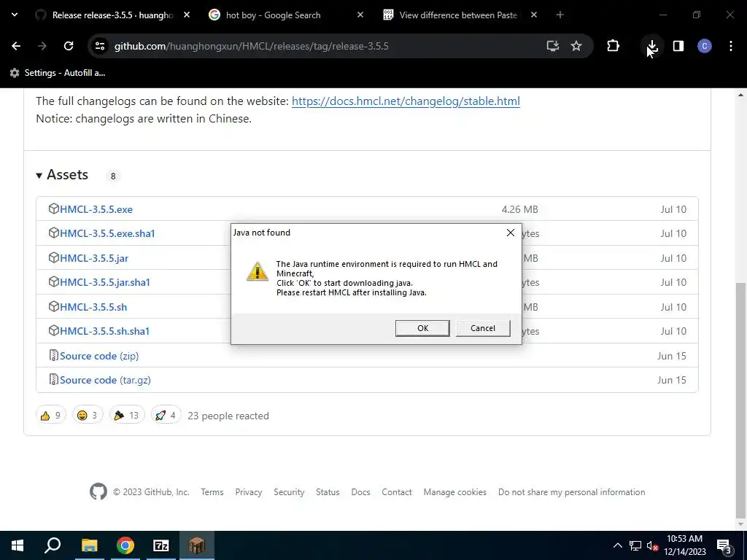Close the View difference tab
This screenshot has height=560, width=747.
point(533,15)
